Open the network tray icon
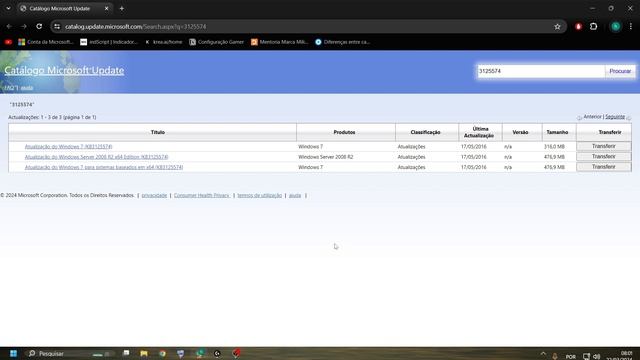Viewport: 640px width, 360px height. 586,356
